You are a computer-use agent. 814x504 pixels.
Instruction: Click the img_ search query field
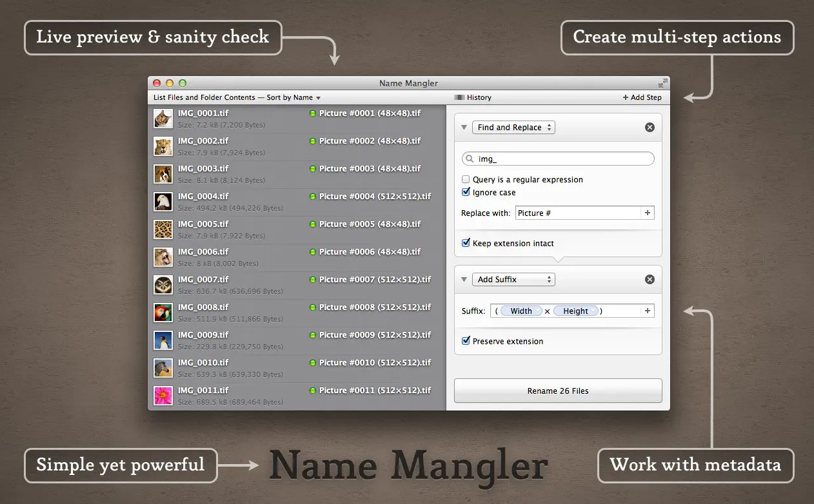pos(558,159)
